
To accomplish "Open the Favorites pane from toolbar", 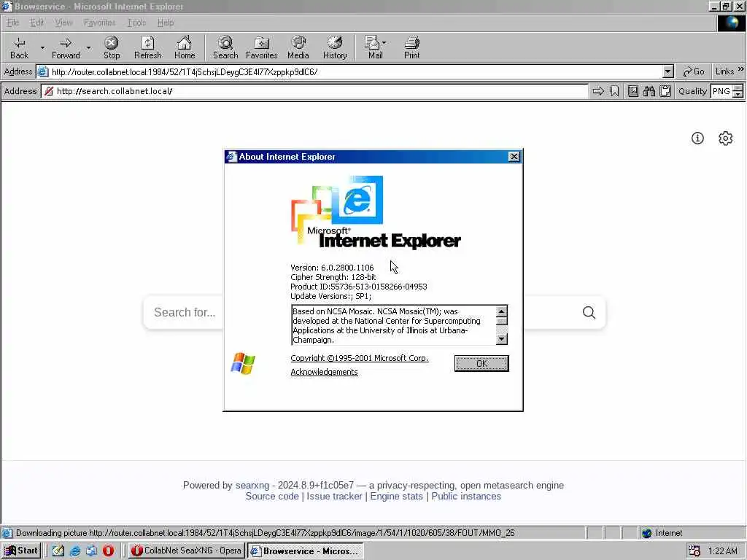I will (x=262, y=48).
